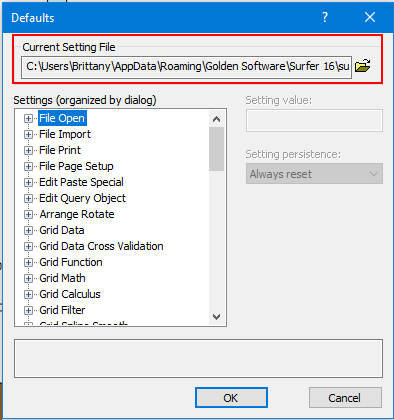The height and width of the screenshot is (420, 394).
Task: Open the browse folder icon for setting file
Action: click(363, 66)
